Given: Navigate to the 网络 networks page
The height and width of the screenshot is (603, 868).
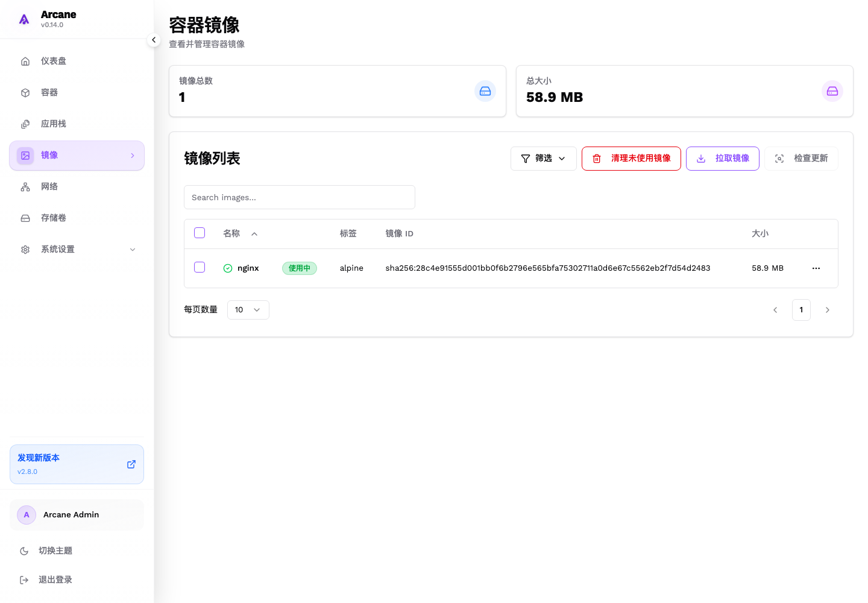Looking at the screenshot, I should (x=77, y=187).
